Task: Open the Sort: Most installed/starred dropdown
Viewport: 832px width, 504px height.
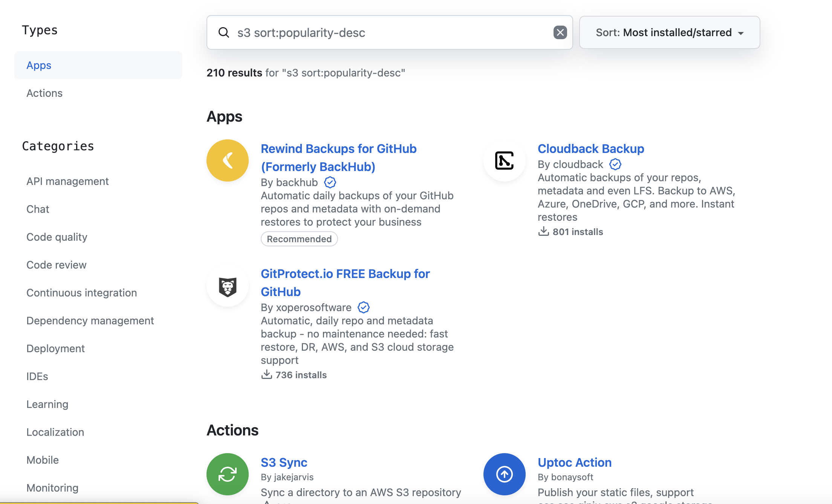Action: tap(669, 32)
